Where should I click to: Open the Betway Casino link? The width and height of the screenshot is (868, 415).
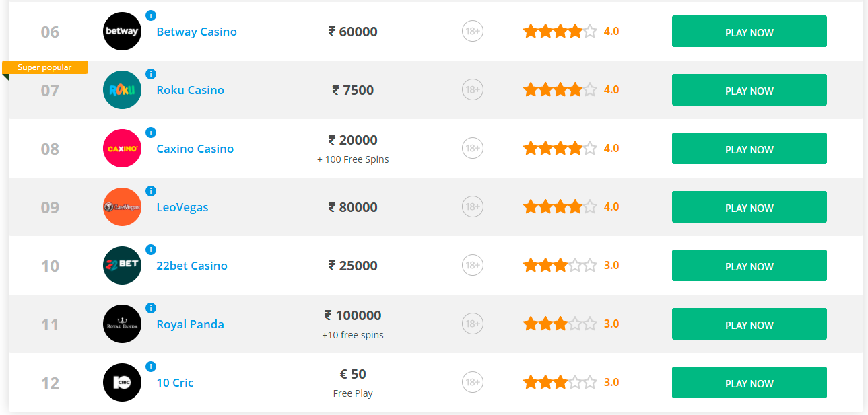tap(197, 32)
